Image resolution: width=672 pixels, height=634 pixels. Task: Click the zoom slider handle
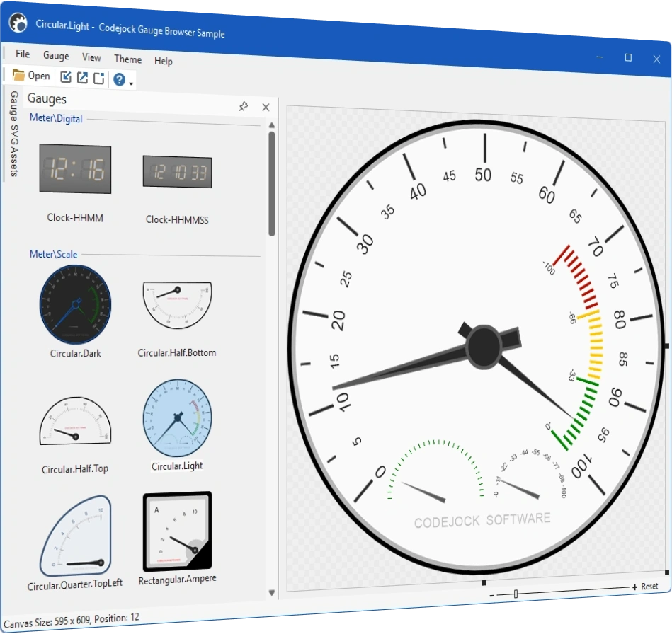pyautogui.click(x=516, y=594)
